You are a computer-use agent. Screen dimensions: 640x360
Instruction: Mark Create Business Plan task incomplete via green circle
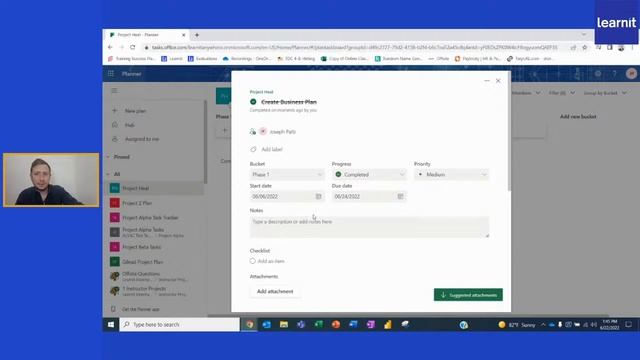pyautogui.click(x=253, y=102)
